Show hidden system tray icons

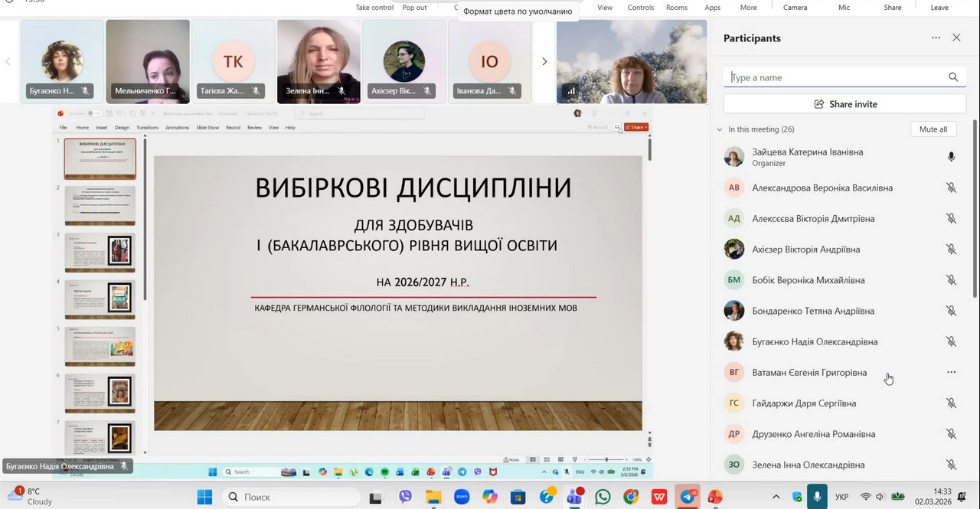tap(776, 497)
